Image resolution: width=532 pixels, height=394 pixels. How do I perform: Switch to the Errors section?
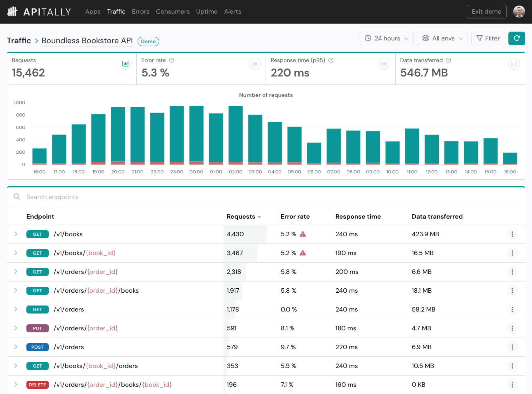point(140,11)
